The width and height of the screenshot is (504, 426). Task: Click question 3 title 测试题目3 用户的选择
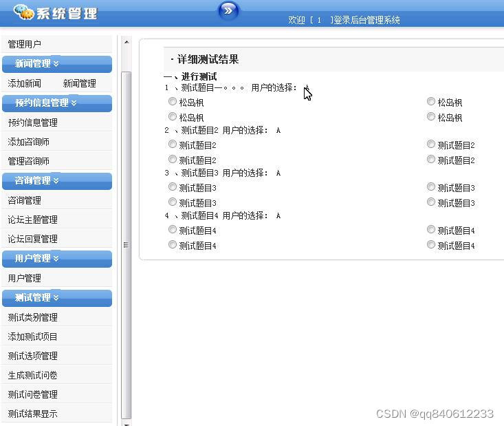click(224, 173)
